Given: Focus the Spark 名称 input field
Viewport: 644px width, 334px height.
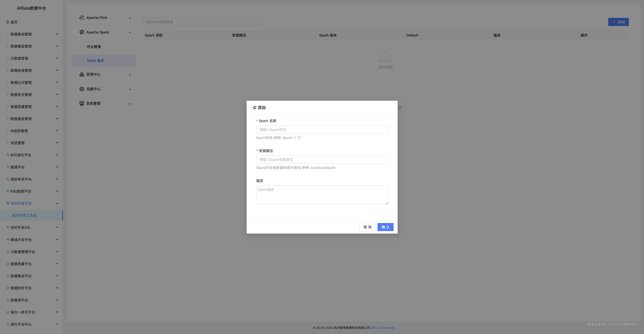Looking at the screenshot, I should 322,129.
